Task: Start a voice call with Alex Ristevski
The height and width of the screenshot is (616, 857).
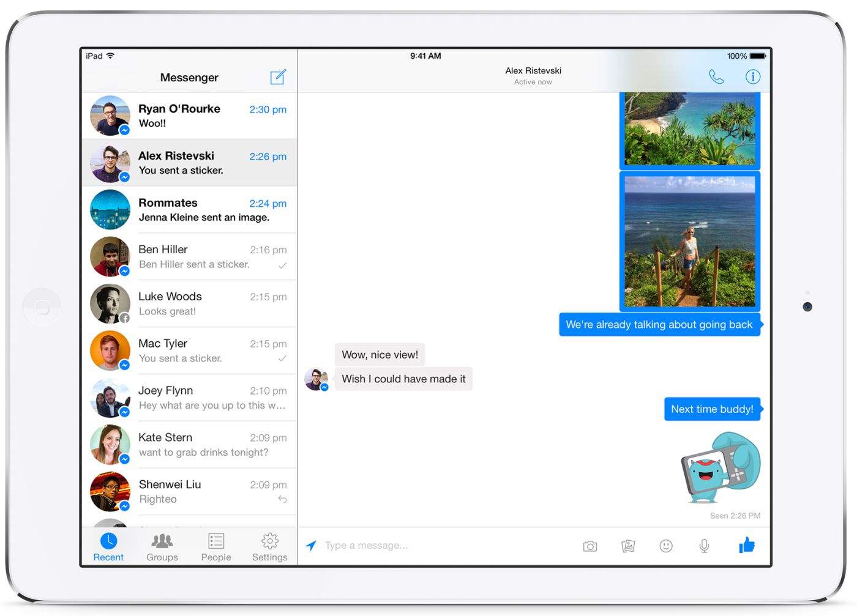Action: 716,76
